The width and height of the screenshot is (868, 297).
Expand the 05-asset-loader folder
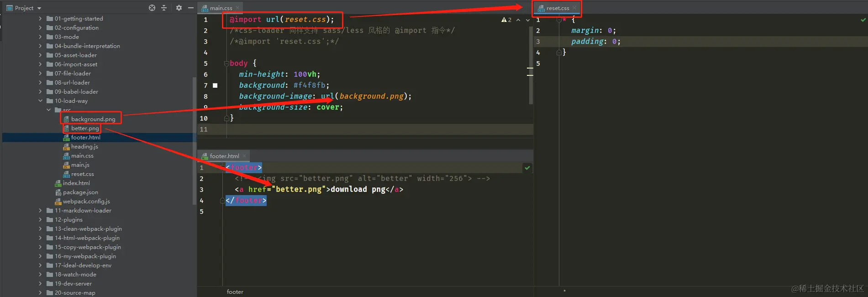pyautogui.click(x=40, y=55)
